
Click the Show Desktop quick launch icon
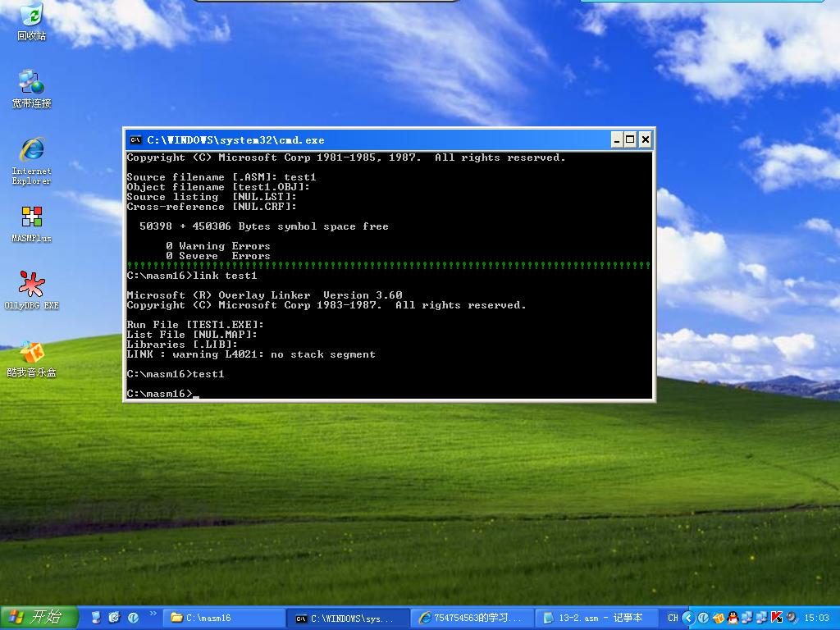click(x=96, y=618)
